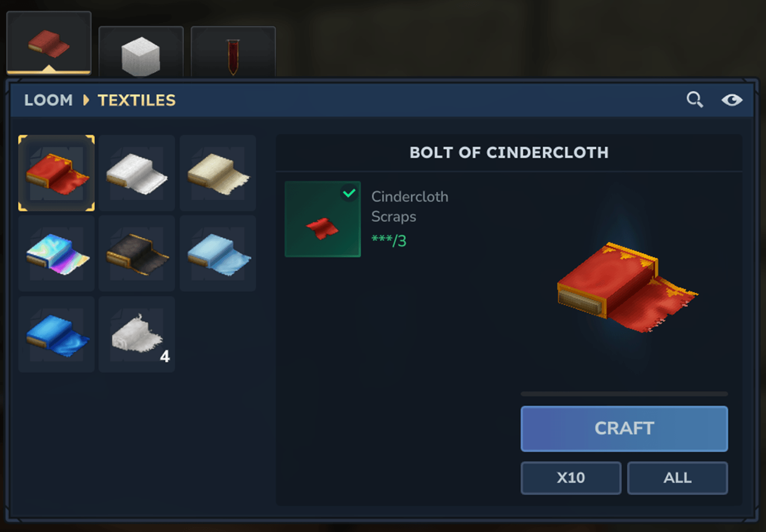Select the iridescent rainbow cloth bolt
766x532 pixels.
(56, 253)
